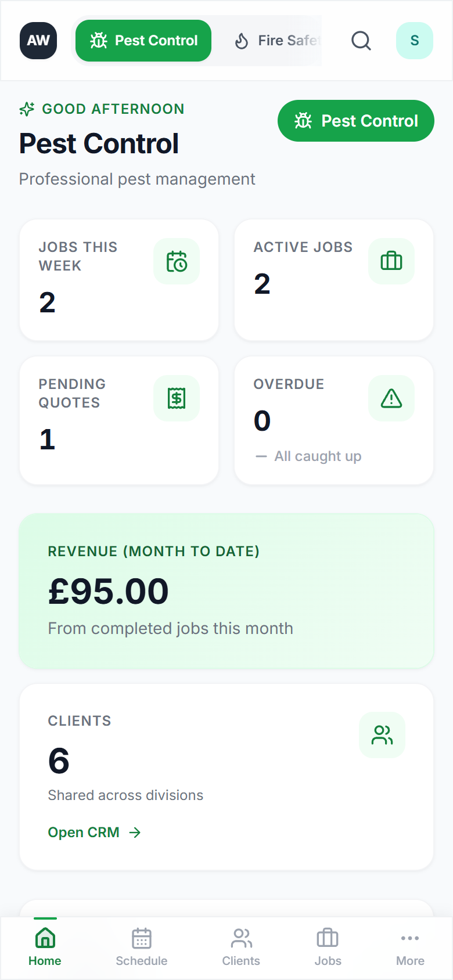Select the Pest Control division tab
The width and height of the screenshot is (453, 980).
[x=143, y=41]
